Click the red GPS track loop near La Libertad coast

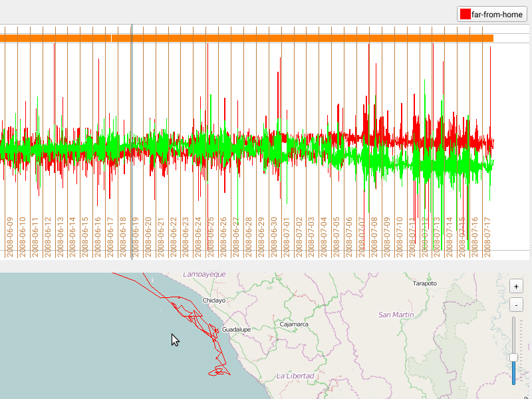point(219,371)
